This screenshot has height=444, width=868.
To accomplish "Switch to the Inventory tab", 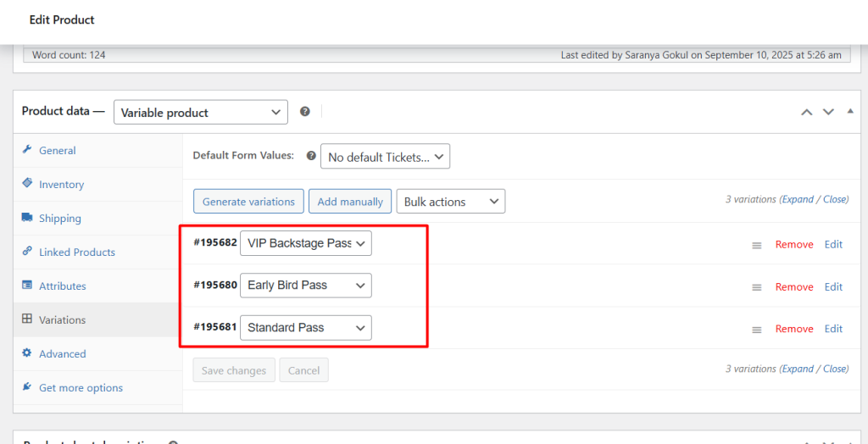I will point(61,185).
